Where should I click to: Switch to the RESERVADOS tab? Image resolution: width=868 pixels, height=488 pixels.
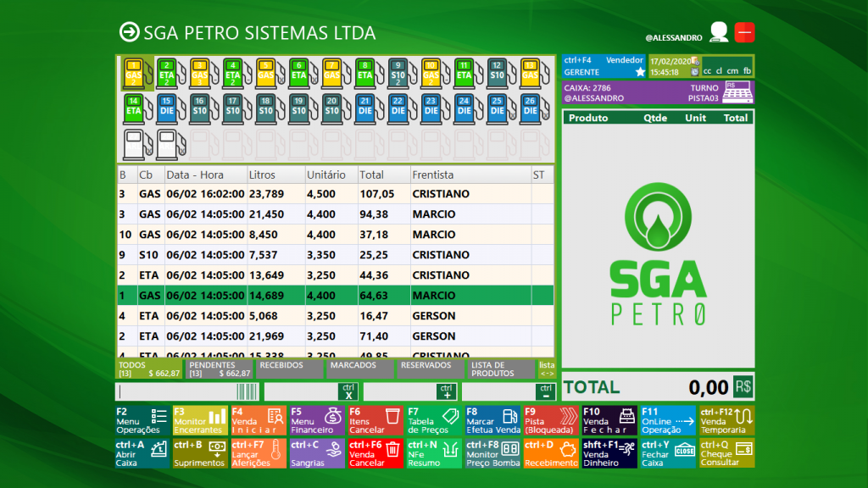tap(431, 369)
